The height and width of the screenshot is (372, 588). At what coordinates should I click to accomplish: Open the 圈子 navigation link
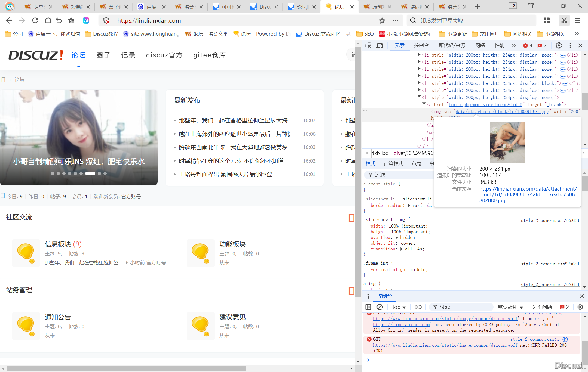coord(103,55)
